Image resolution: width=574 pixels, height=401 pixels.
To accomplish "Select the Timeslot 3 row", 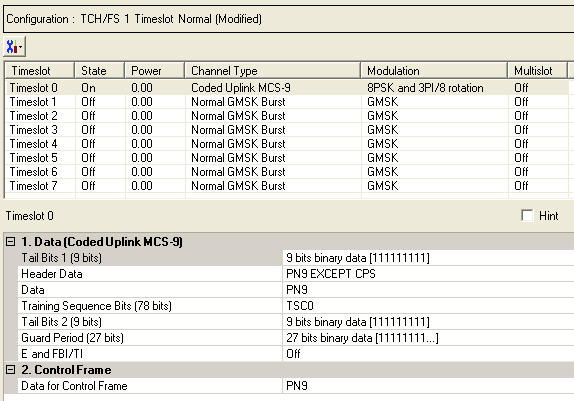I will (287, 130).
